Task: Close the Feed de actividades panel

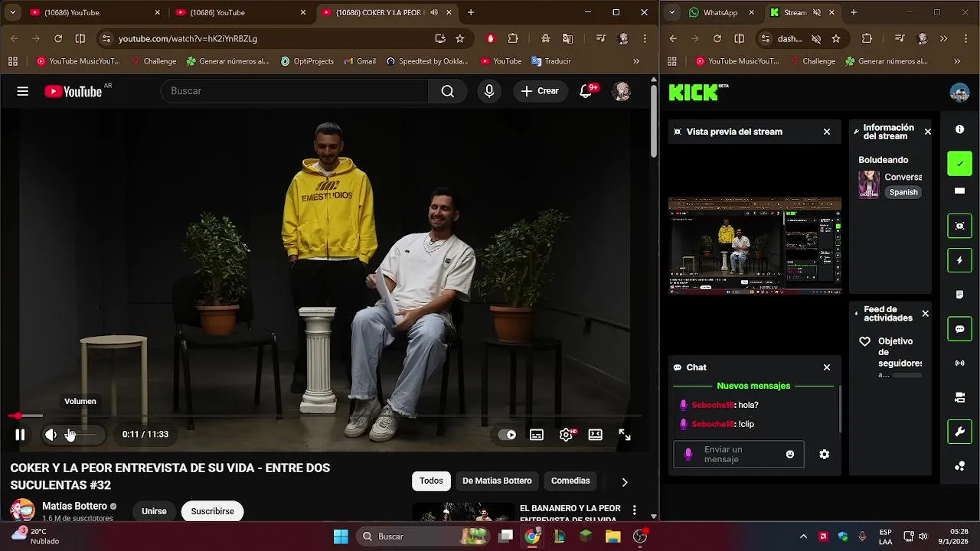Action: click(925, 314)
